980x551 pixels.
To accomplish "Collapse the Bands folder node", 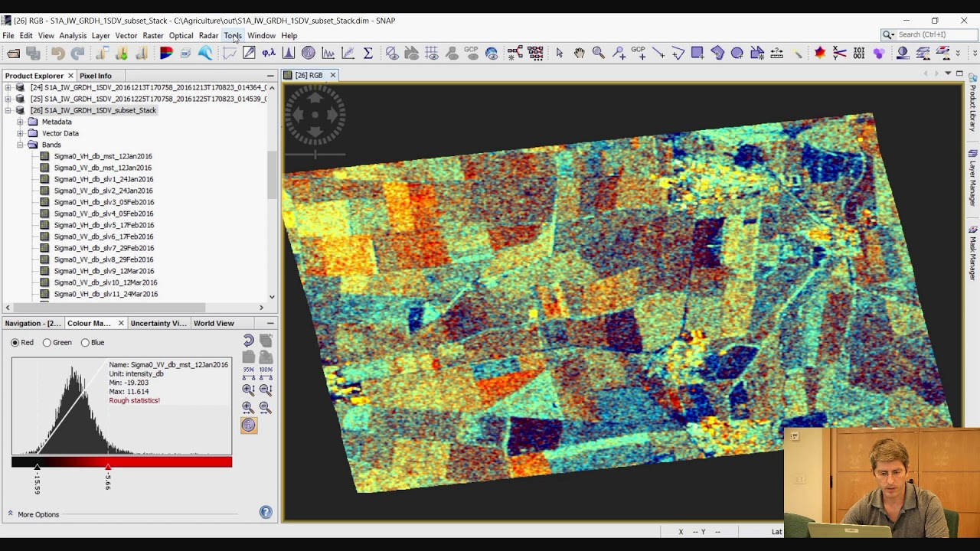I will click(x=21, y=145).
